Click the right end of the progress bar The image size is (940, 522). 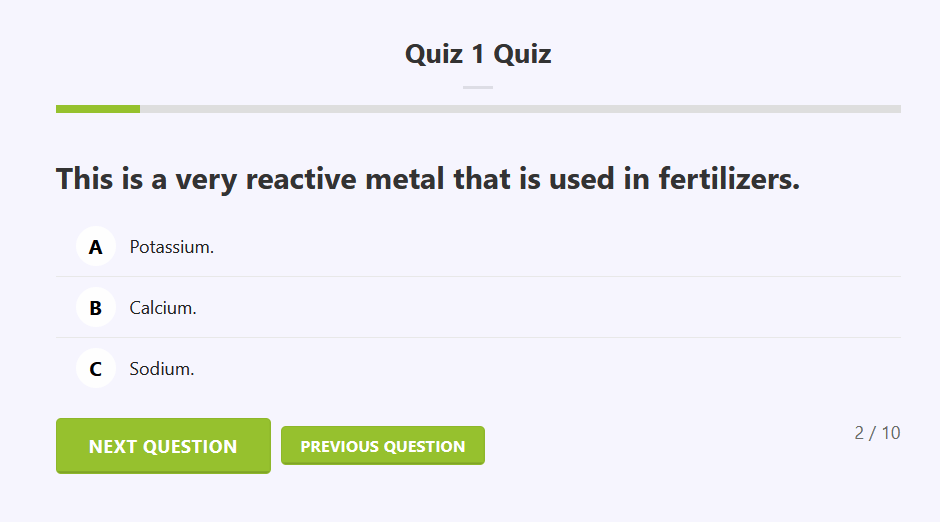coord(896,109)
